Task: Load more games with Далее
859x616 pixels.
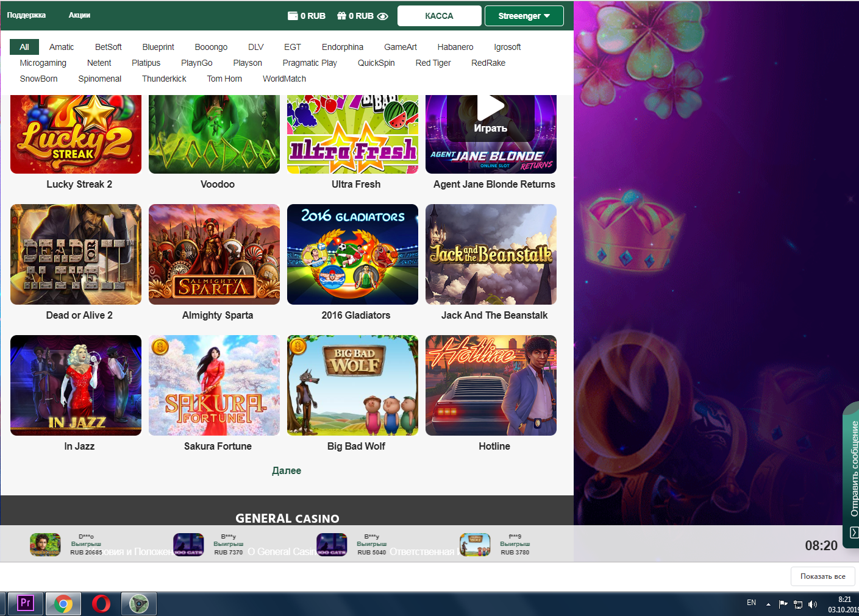Action: [x=287, y=470]
